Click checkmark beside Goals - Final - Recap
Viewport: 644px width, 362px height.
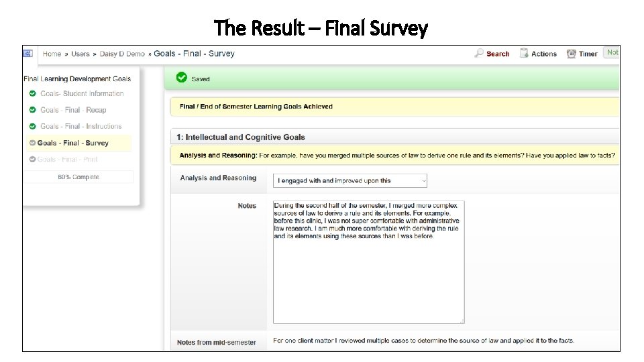(32, 110)
